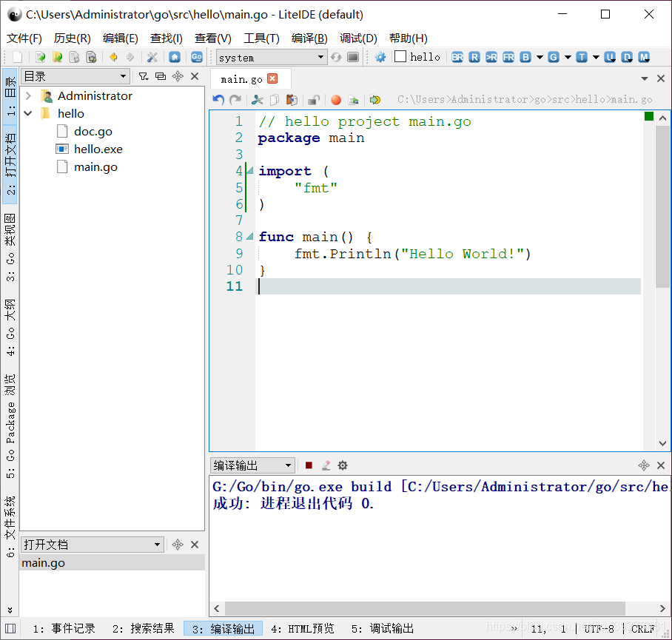
Task: Open options with the wrench tools icon
Action: coord(152,57)
